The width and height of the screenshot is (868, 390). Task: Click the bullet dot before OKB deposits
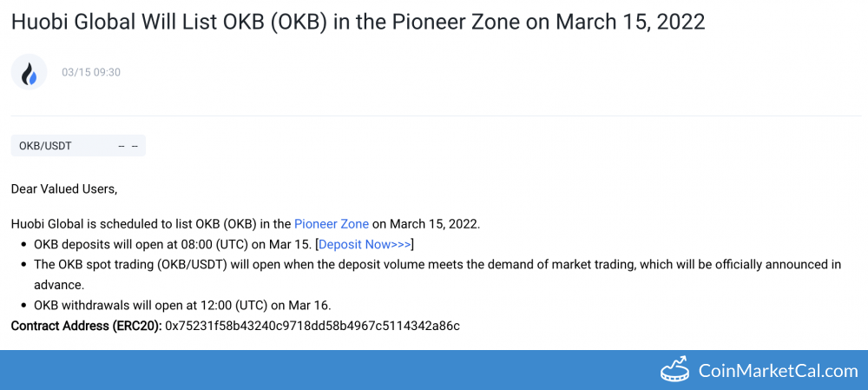[23, 244]
